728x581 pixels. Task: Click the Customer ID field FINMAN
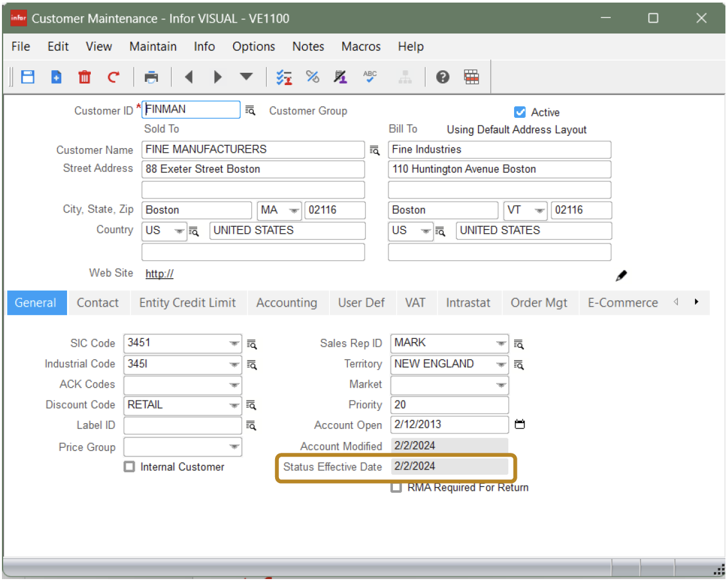(191, 110)
